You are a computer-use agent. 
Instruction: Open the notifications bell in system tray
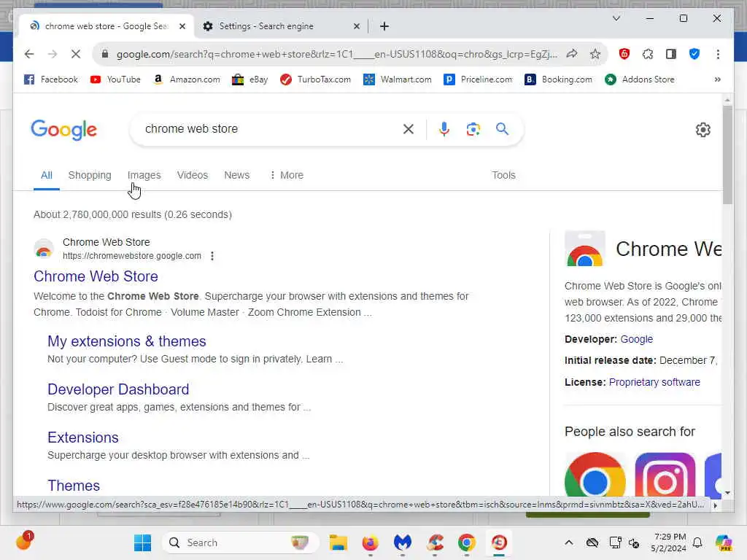coord(697,542)
